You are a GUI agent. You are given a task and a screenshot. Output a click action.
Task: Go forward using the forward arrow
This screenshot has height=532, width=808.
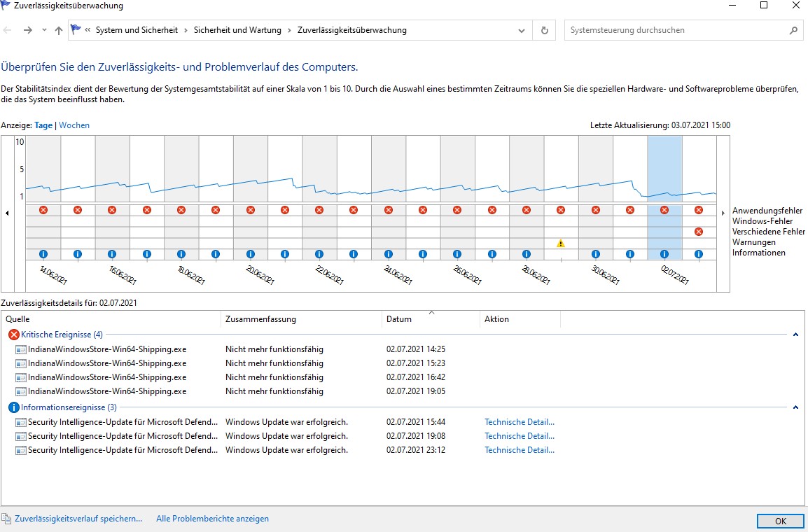click(28, 30)
